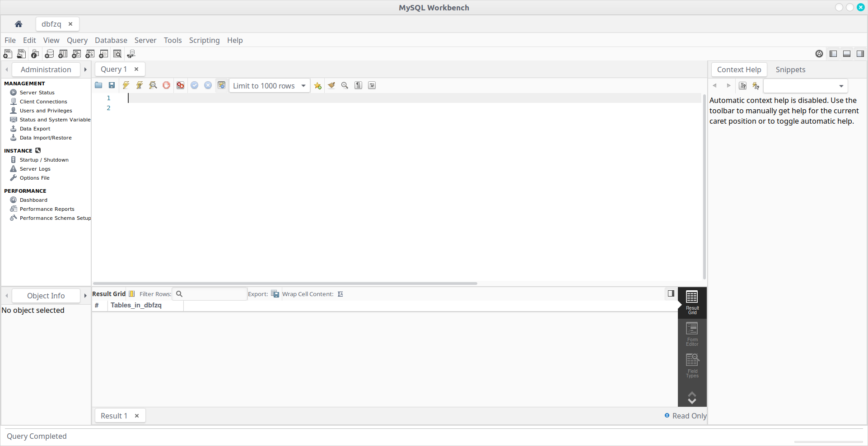Get context help for caret position
Screen dimensions: 868x446
pos(743,86)
